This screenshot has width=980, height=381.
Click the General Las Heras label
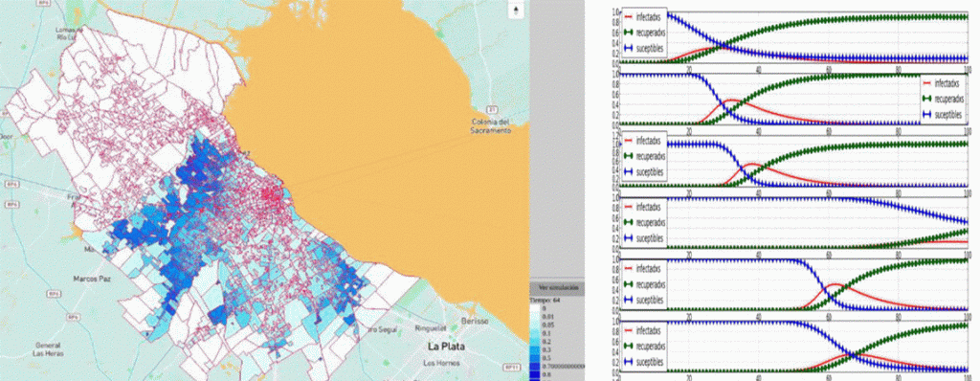tap(48, 349)
